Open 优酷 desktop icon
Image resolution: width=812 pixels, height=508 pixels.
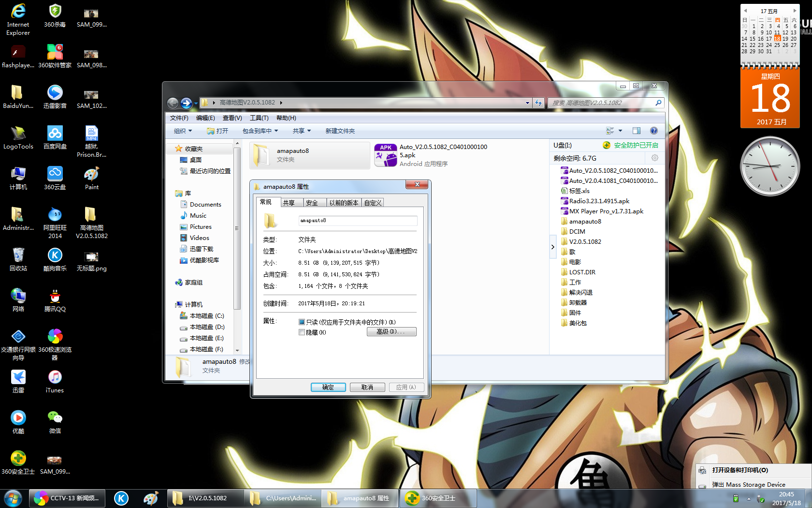[18, 422]
